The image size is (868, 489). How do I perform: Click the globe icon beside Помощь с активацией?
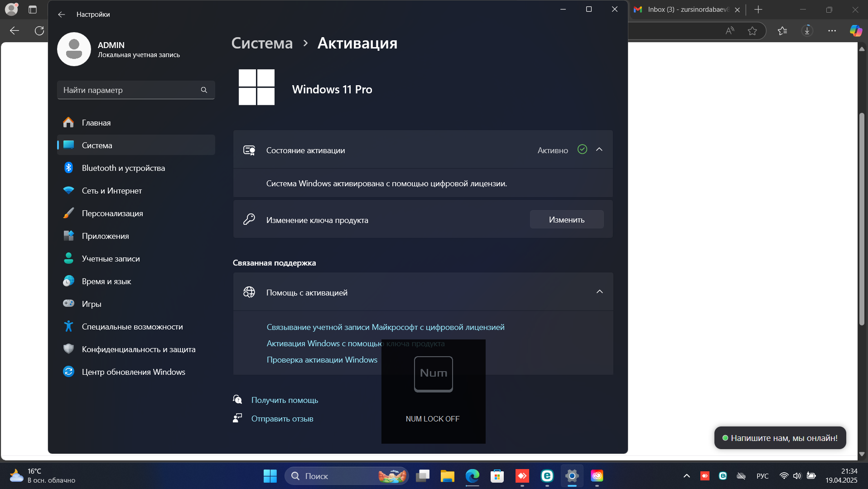pos(249,292)
